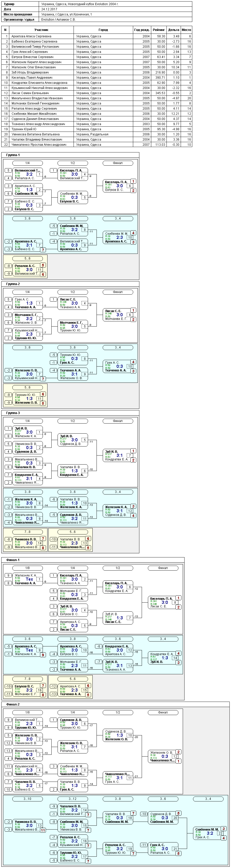Click the 'Место' column header
The height and width of the screenshot is (868, 231).
(186, 30)
